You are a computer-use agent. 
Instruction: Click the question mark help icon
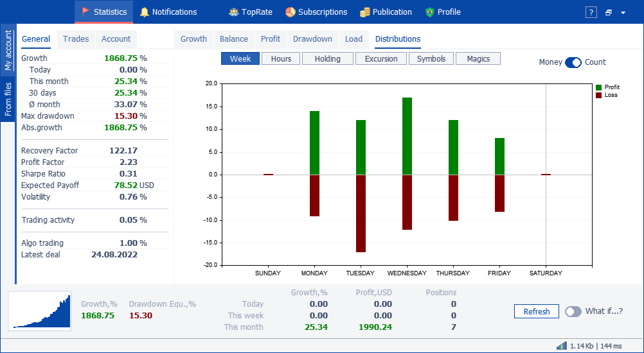[x=591, y=12]
